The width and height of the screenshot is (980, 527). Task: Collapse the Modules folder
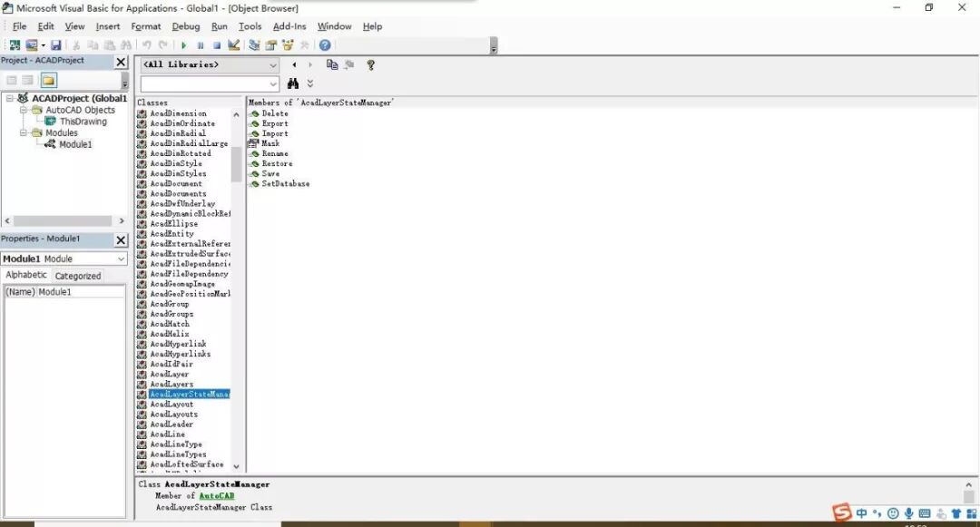pyautogui.click(x=24, y=133)
